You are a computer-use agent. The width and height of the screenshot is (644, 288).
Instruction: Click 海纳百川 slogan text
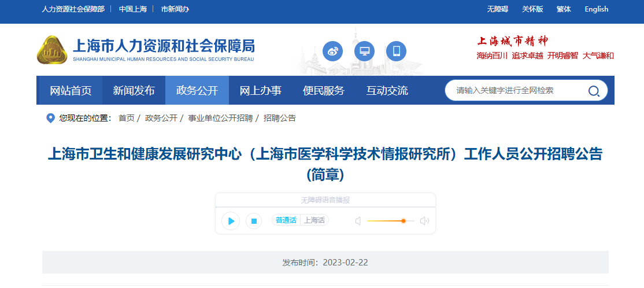493,56
